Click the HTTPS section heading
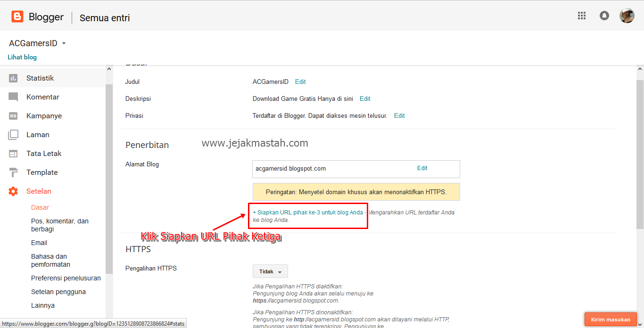 138,249
